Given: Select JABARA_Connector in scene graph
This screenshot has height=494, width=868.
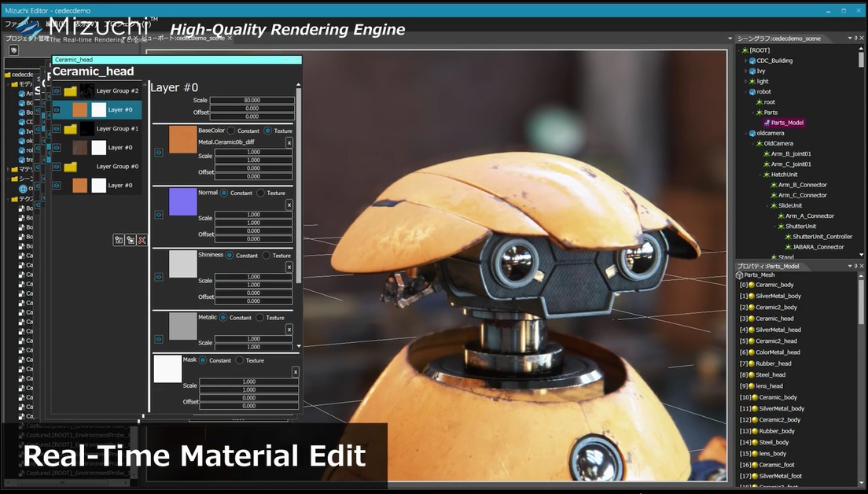Looking at the screenshot, I should tap(818, 247).
